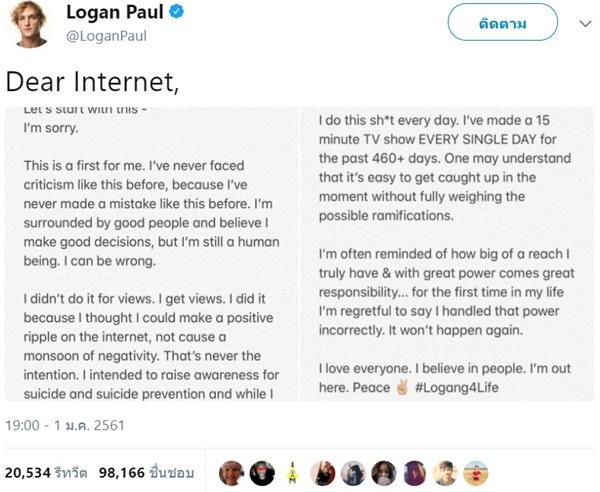Click the second liker avatar, dark with red
This screenshot has height=492, width=600.
point(262,472)
